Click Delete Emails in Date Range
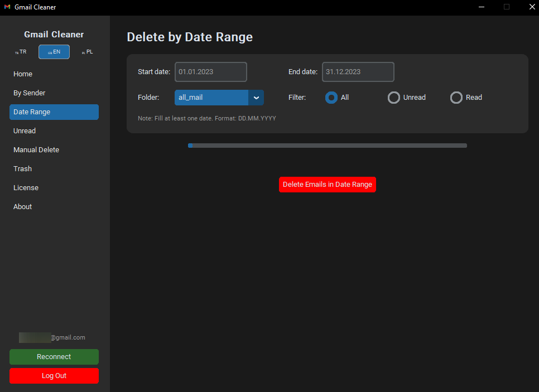 327,185
